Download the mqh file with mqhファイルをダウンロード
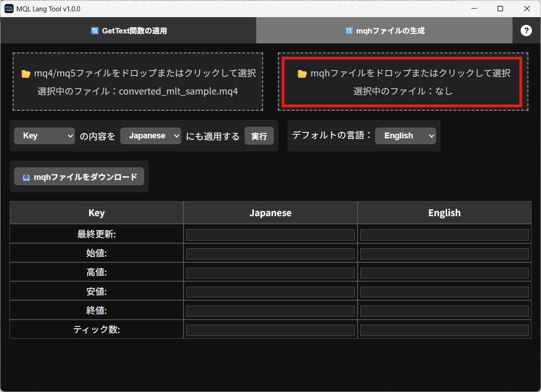This screenshot has width=541, height=392. (79, 177)
